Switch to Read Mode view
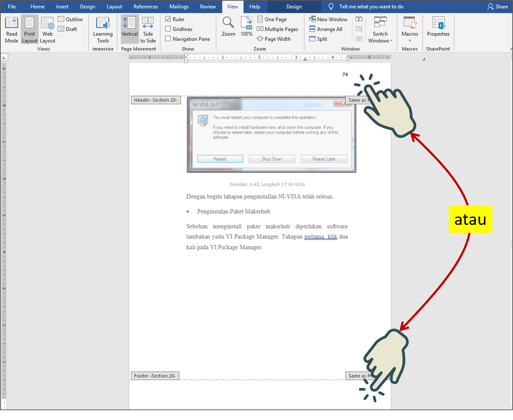Viewport: 513px width, 420px height. [12, 30]
